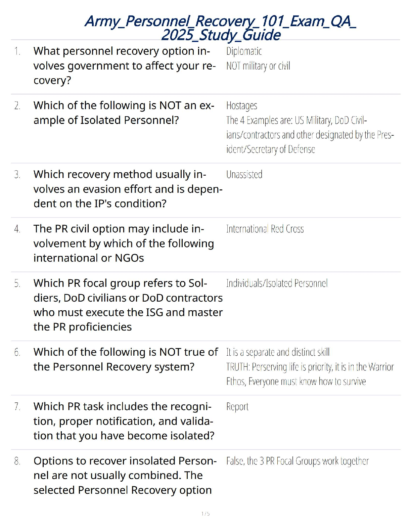Select the recovery method evasion question text
411x532 pixels.
tap(128, 189)
